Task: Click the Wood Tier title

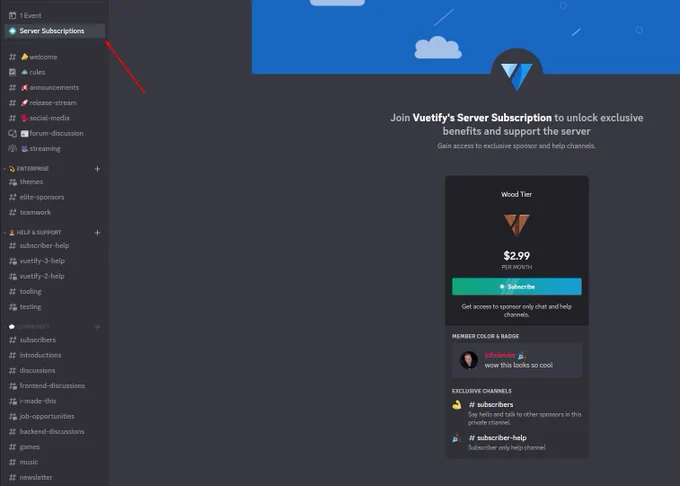Action: 517,194
